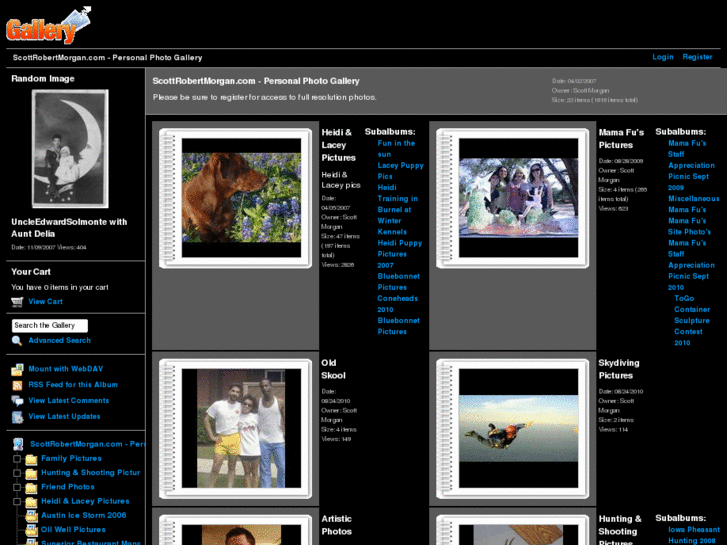Open Lacey Puppy Pics subalbum

(400, 171)
